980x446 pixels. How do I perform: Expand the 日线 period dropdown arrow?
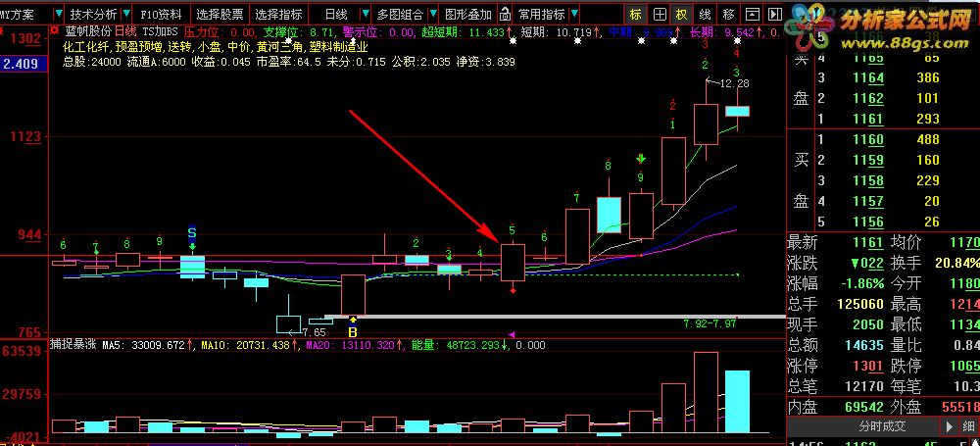[x=364, y=14]
